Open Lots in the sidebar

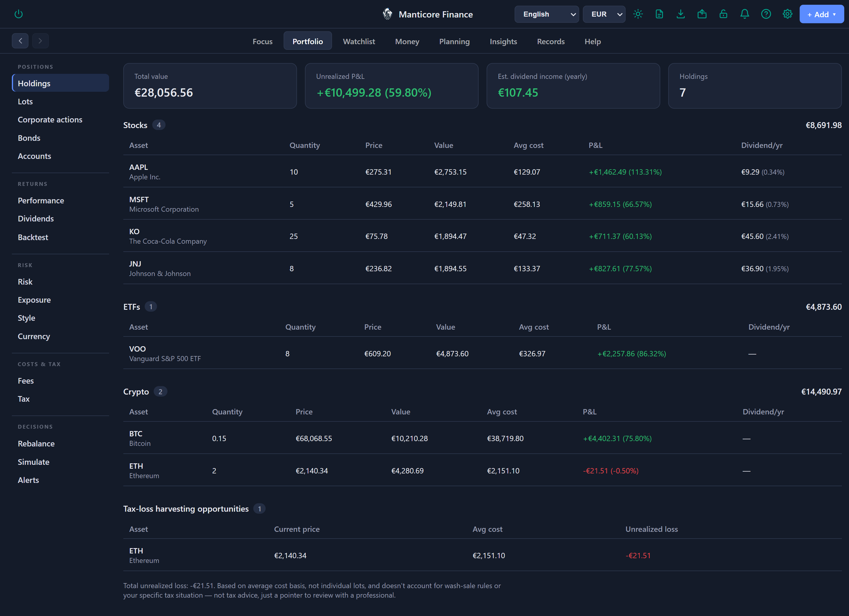(x=60, y=101)
